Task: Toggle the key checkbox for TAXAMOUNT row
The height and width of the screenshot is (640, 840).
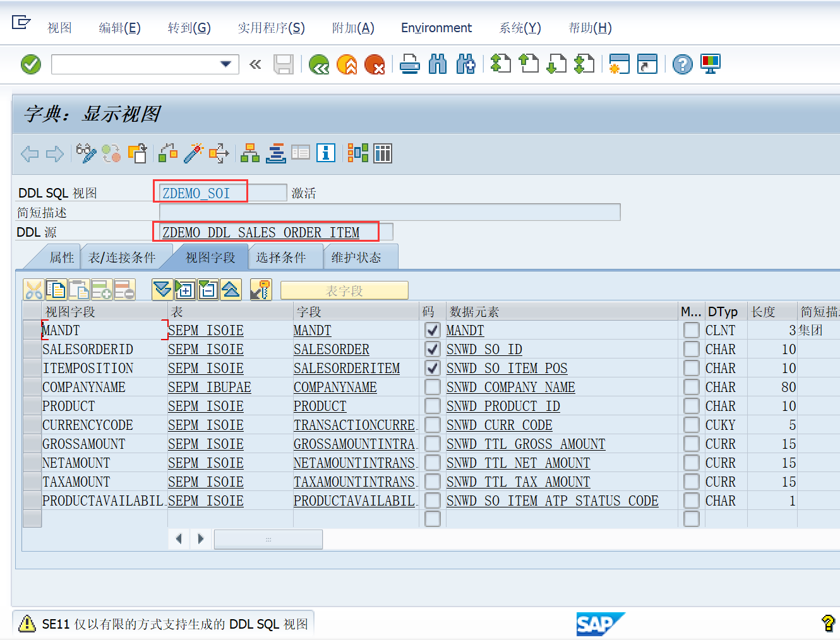Action: 433,482
